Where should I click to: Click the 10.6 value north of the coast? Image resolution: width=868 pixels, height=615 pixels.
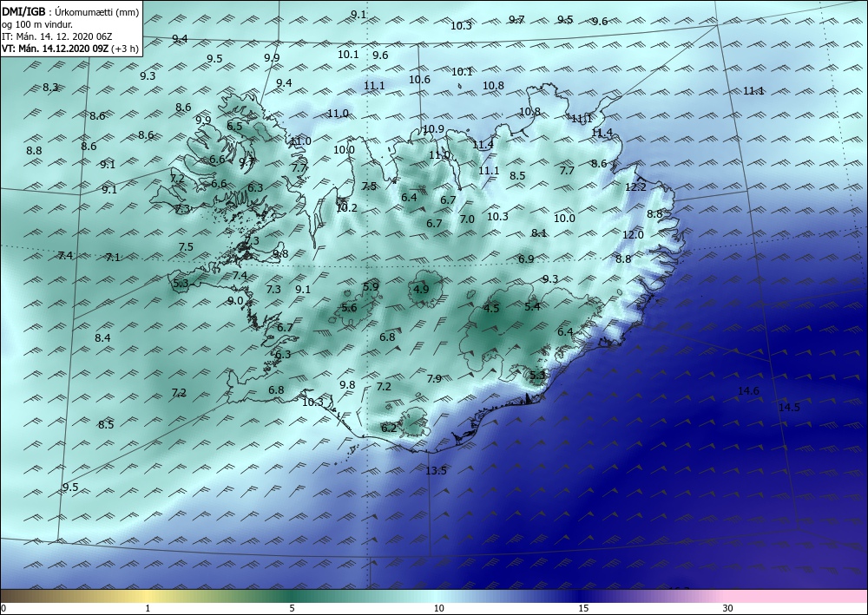point(419,80)
